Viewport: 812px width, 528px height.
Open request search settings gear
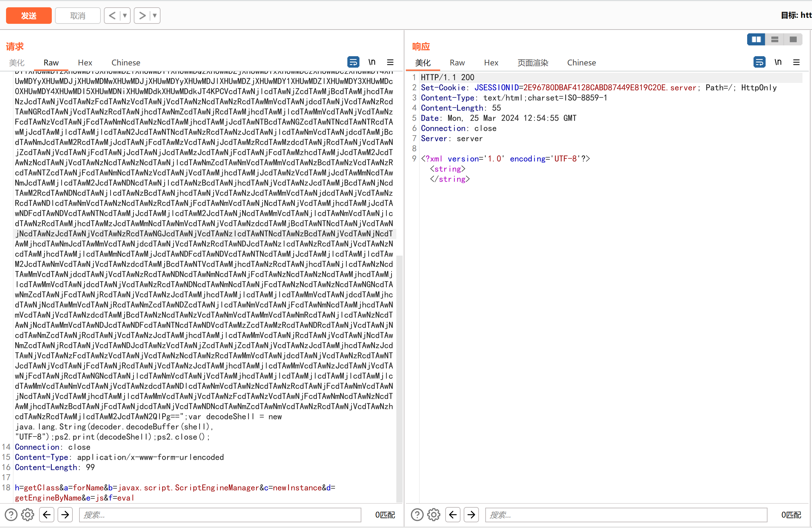coord(28,514)
